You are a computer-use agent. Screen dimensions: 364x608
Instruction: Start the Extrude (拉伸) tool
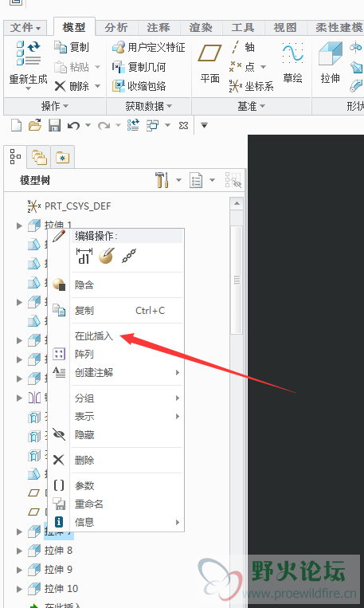tap(331, 63)
